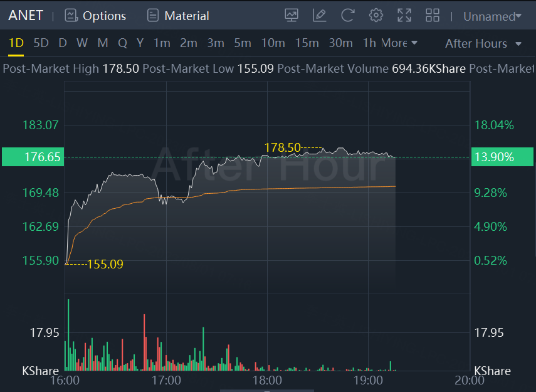Select the 15m interval tab
The image size is (536, 392).
click(x=307, y=43)
